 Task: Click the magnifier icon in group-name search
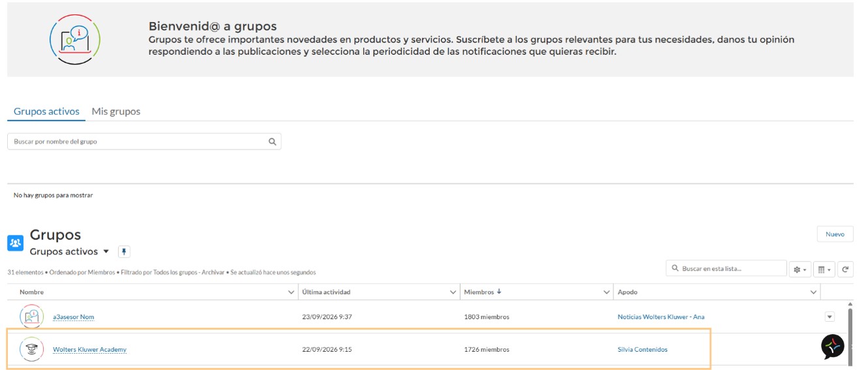click(272, 142)
